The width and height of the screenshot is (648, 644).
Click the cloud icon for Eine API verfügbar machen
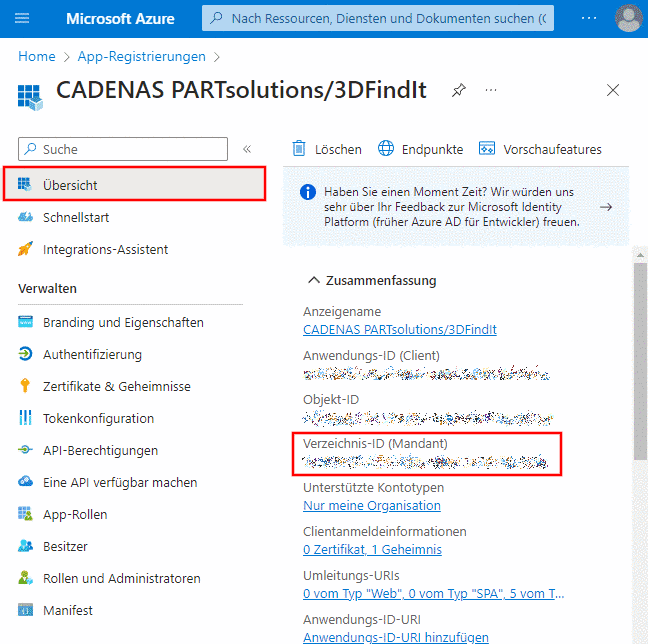25,481
